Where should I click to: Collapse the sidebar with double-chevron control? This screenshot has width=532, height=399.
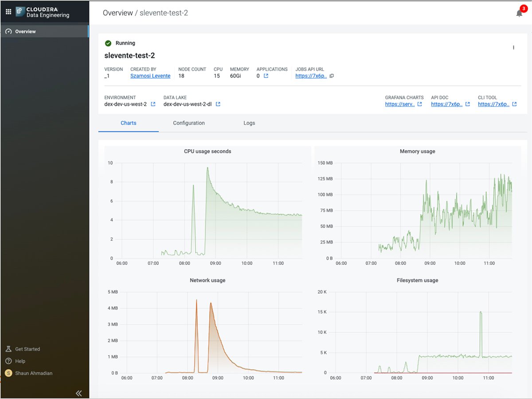tap(78, 393)
